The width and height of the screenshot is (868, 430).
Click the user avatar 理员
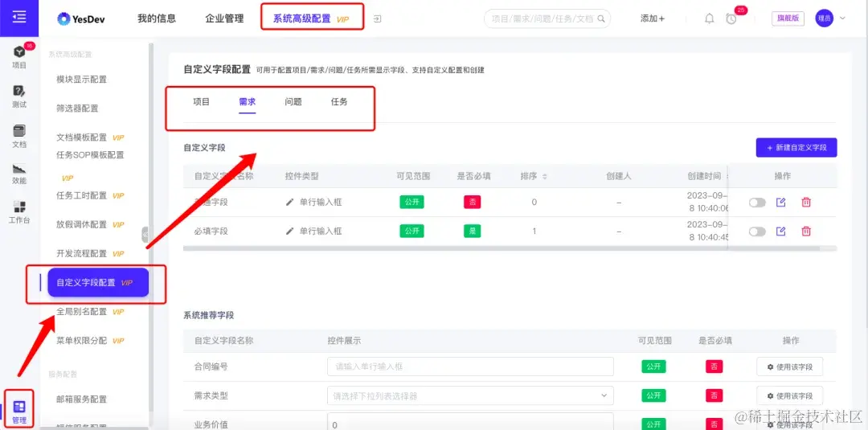pyautogui.click(x=825, y=18)
